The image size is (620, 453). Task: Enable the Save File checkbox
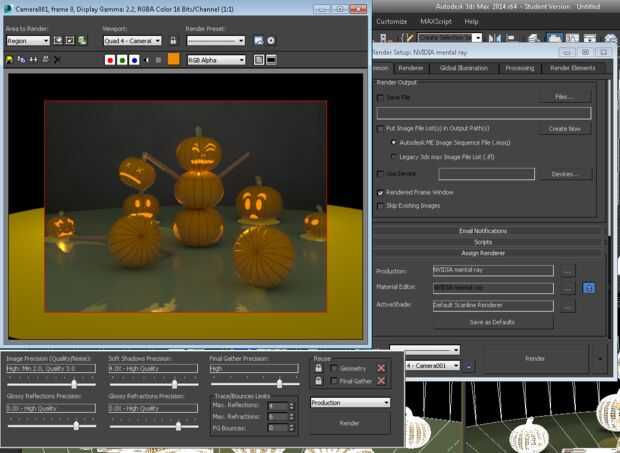[x=380, y=98]
